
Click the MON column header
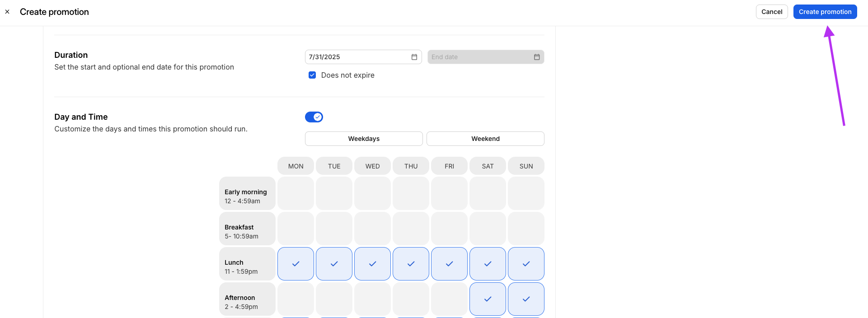coord(296,166)
